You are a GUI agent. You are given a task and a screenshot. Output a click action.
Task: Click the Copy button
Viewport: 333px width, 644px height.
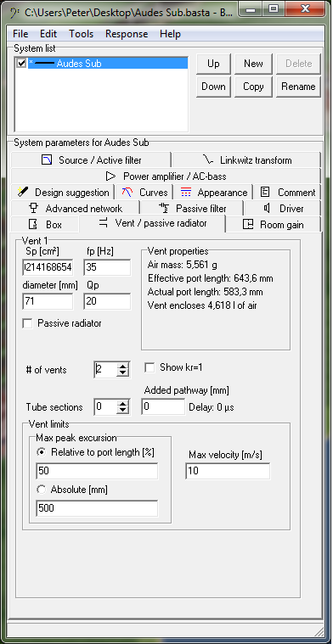pos(253,87)
